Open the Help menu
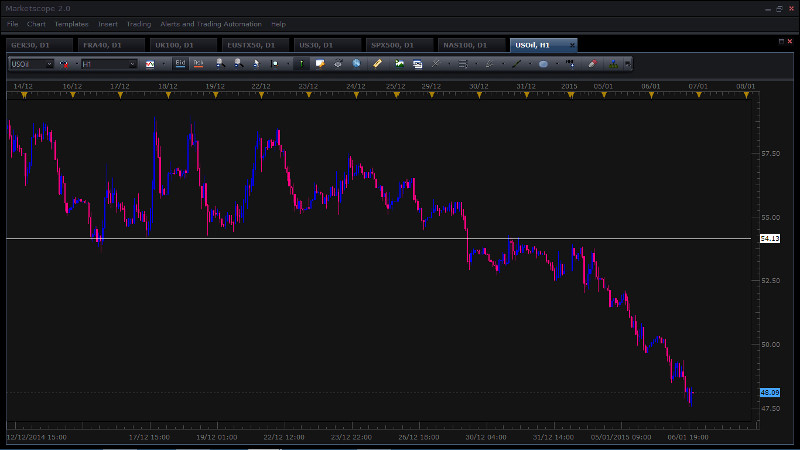Viewport: 800px width, 450px height. (x=279, y=24)
